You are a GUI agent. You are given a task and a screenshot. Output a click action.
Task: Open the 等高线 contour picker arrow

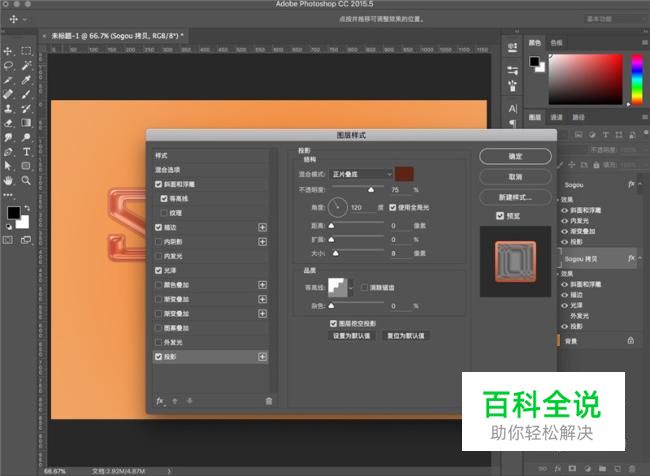(x=351, y=287)
